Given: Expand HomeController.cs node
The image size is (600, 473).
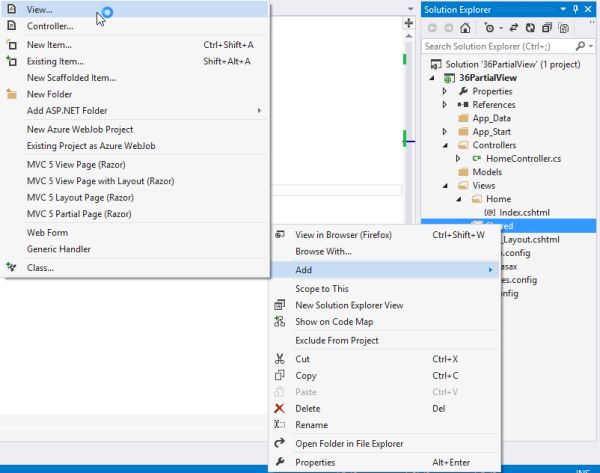Looking at the screenshot, I should pos(458,158).
